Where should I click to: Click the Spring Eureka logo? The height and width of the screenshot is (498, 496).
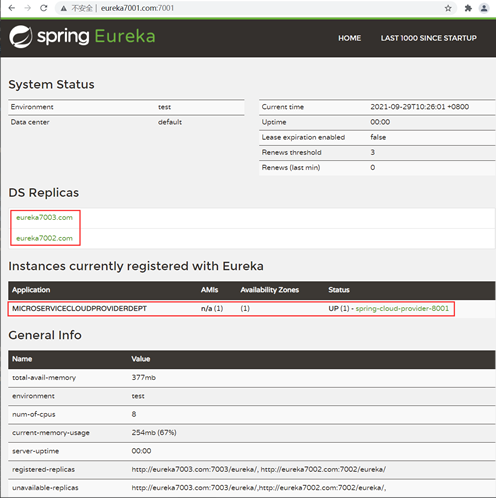[x=82, y=36]
